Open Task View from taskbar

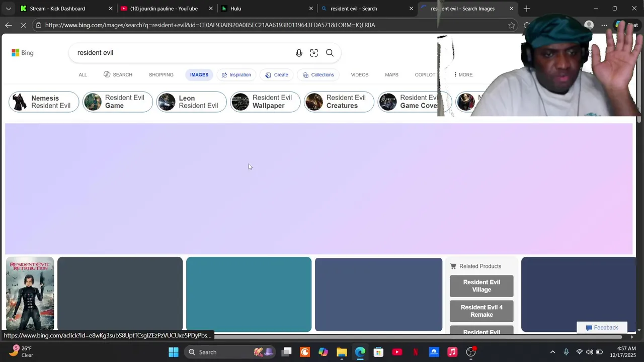click(286, 352)
